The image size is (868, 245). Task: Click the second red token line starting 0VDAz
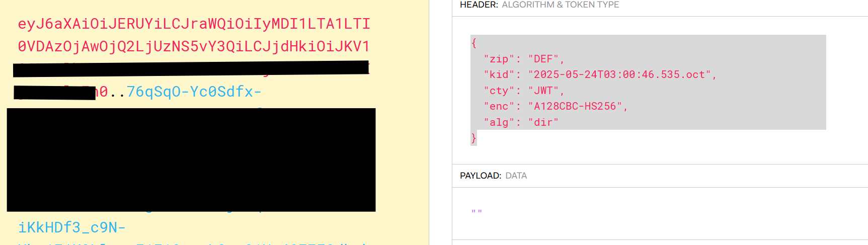click(194, 46)
